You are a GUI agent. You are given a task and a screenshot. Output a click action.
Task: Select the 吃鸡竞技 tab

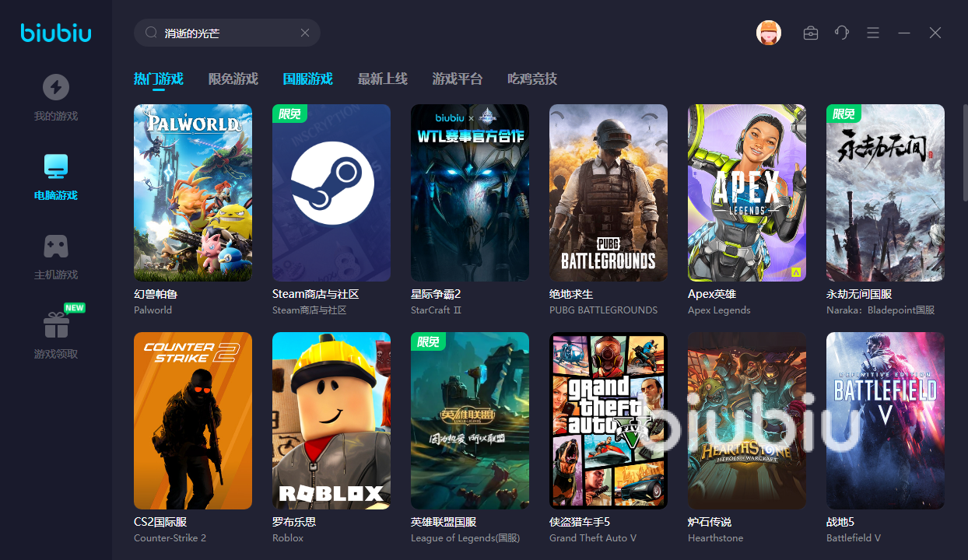click(x=531, y=79)
